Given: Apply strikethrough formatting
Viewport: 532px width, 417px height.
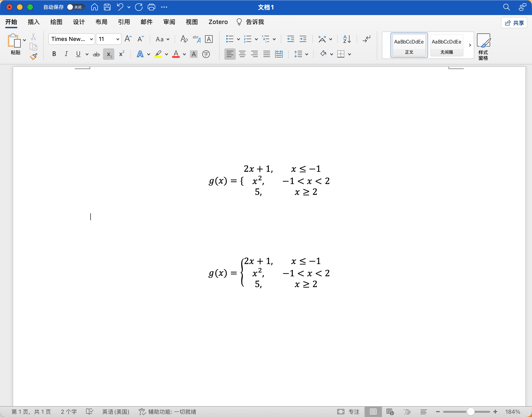Looking at the screenshot, I should (96, 54).
